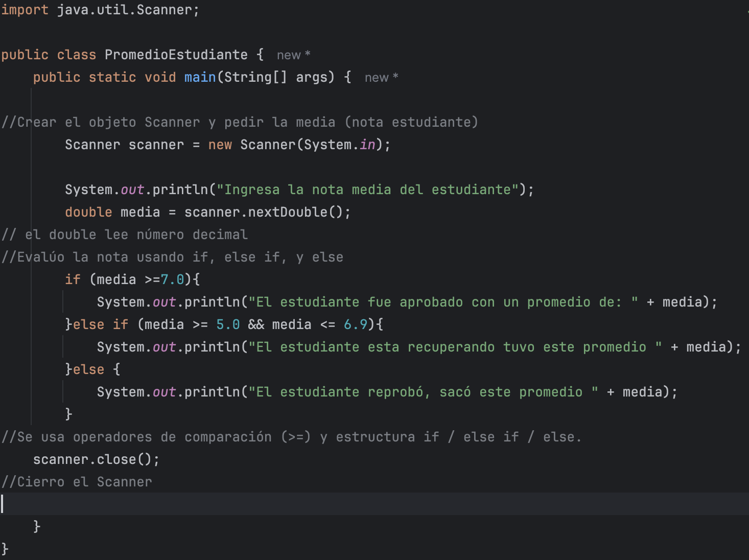The width and height of the screenshot is (749, 560).
Task: Click the value 6.9 in the else-if condition
Action: [x=356, y=324]
